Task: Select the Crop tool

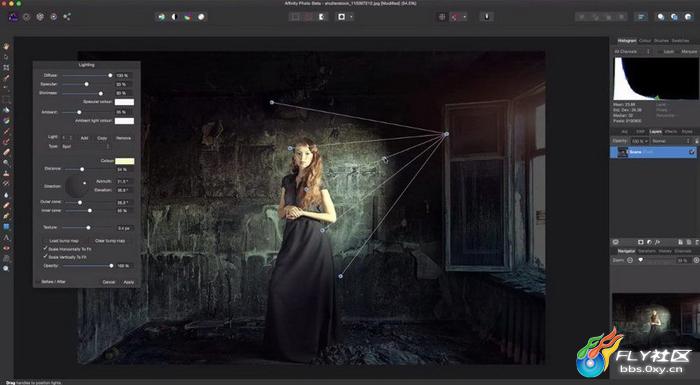Action: tap(6, 67)
